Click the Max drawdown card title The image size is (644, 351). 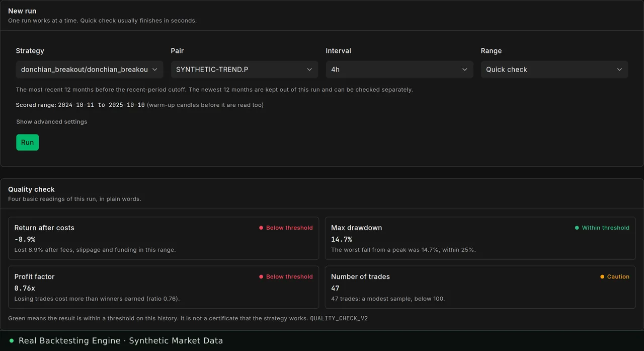[356, 228]
